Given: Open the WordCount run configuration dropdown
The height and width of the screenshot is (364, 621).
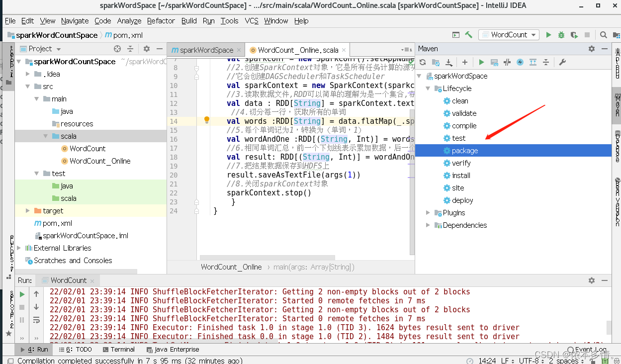Looking at the screenshot, I should pos(509,35).
